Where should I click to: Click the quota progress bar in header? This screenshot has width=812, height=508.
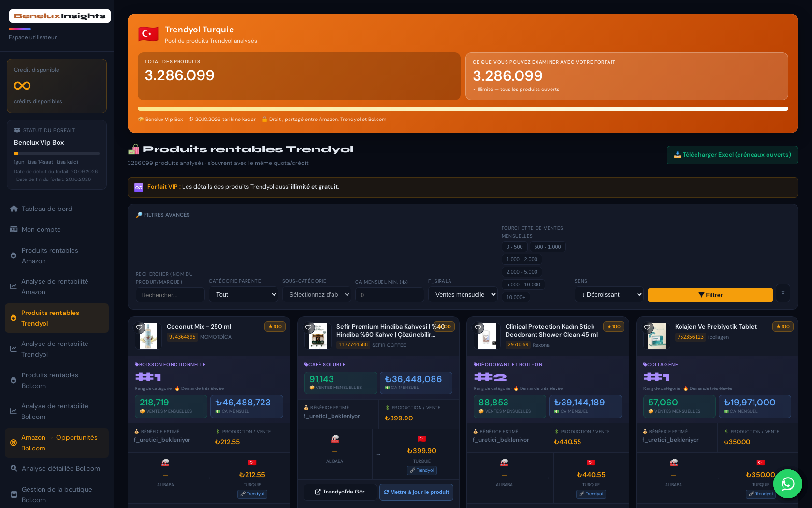(x=463, y=109)
